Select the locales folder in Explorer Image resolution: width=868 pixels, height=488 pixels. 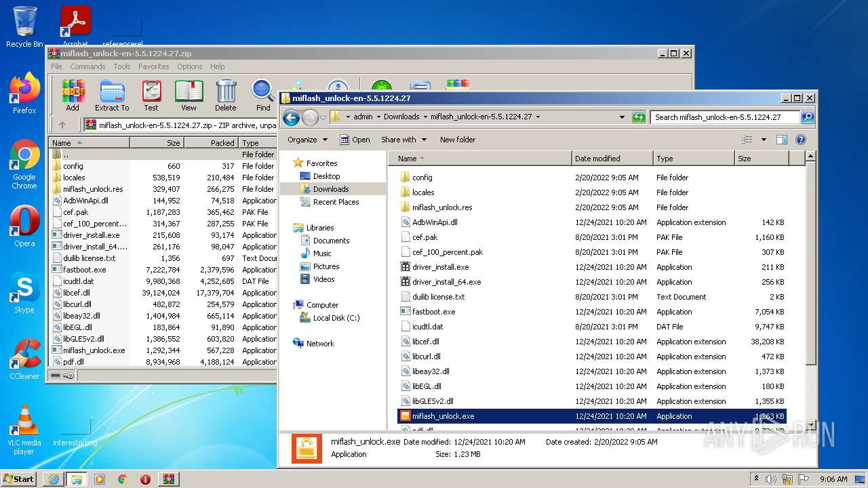tap(591, 192)
